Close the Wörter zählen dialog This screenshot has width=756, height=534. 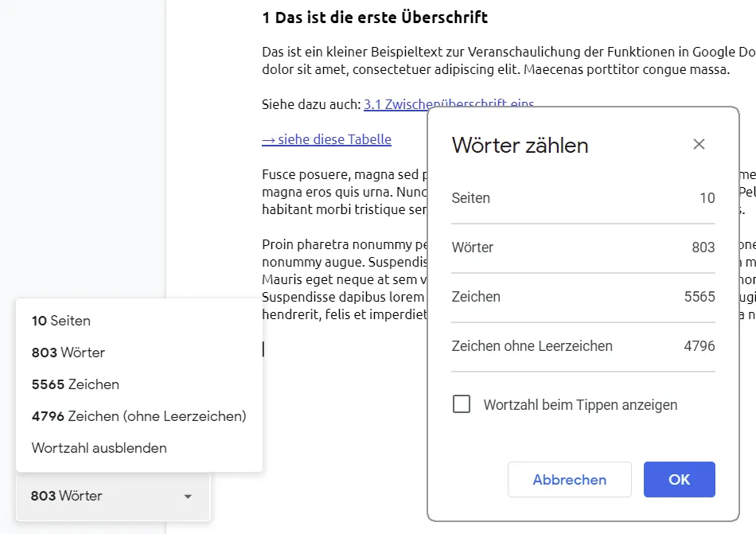pos(699,144)
